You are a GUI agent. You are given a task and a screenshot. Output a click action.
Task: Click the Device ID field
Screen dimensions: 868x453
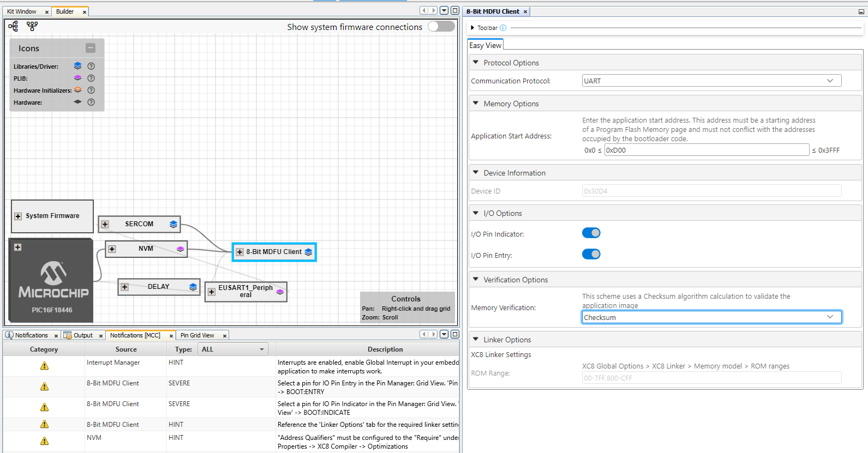[x=711, y=191]
